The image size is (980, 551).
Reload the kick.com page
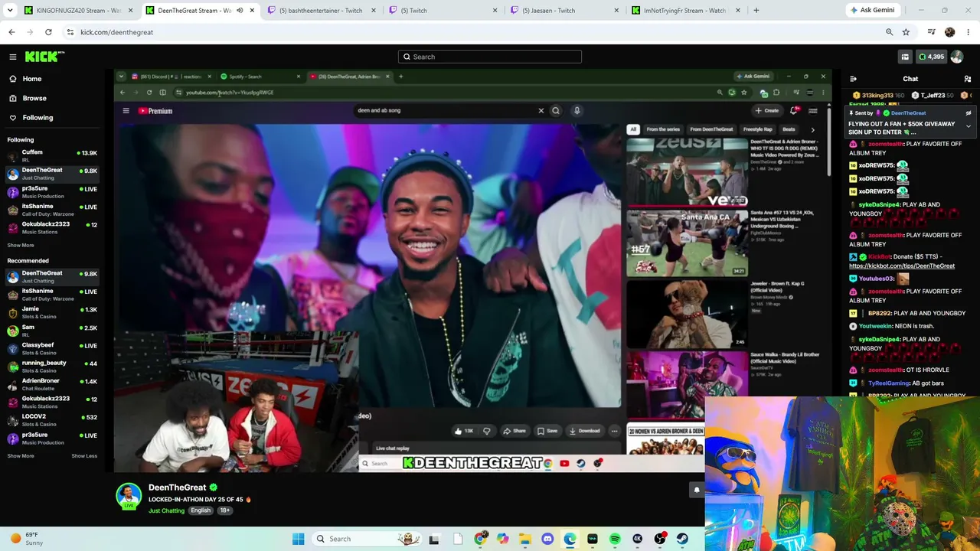coord(48,32)
